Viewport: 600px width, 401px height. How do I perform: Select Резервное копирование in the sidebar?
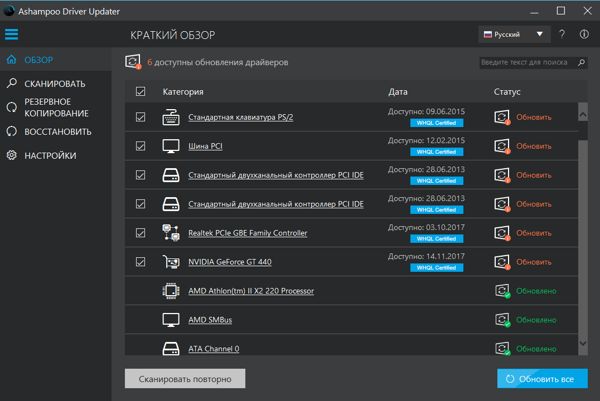pos(47,108)
